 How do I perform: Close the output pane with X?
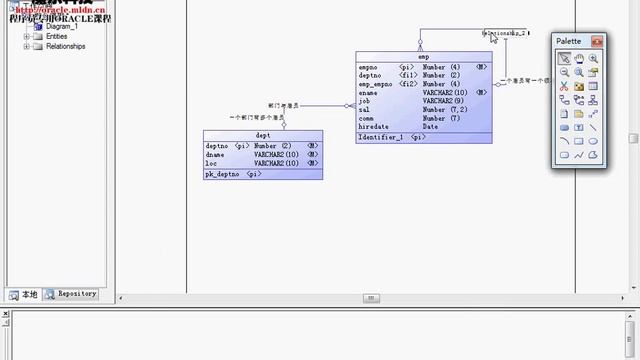click(5, 314)
